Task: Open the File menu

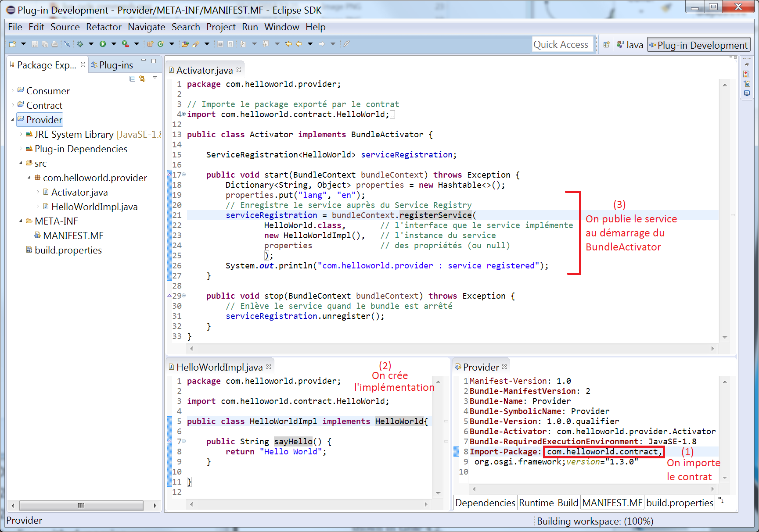Action: 15,27
